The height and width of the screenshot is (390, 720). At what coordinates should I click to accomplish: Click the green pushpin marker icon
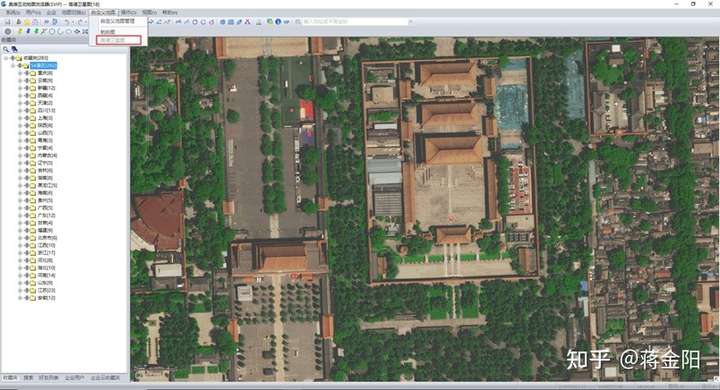36,31
